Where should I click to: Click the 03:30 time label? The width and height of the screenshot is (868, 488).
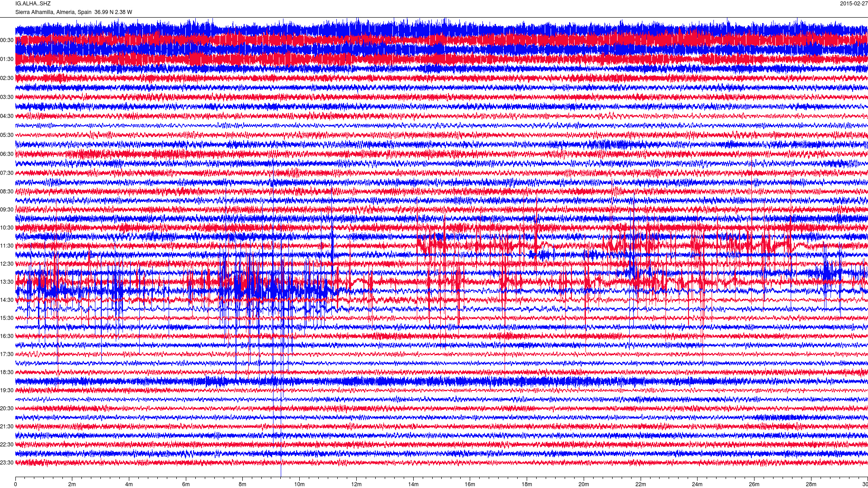pyautogui.click(x=7, y=97)
